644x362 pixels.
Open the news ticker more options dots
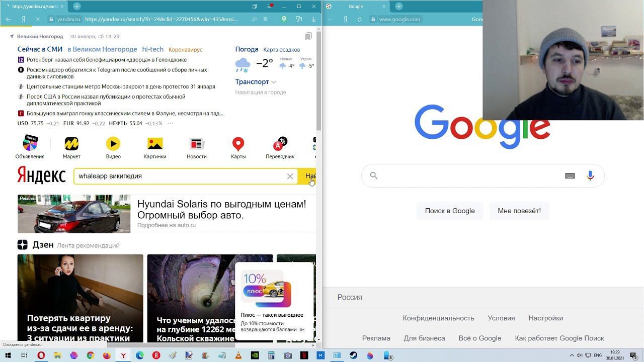point(171,123)
